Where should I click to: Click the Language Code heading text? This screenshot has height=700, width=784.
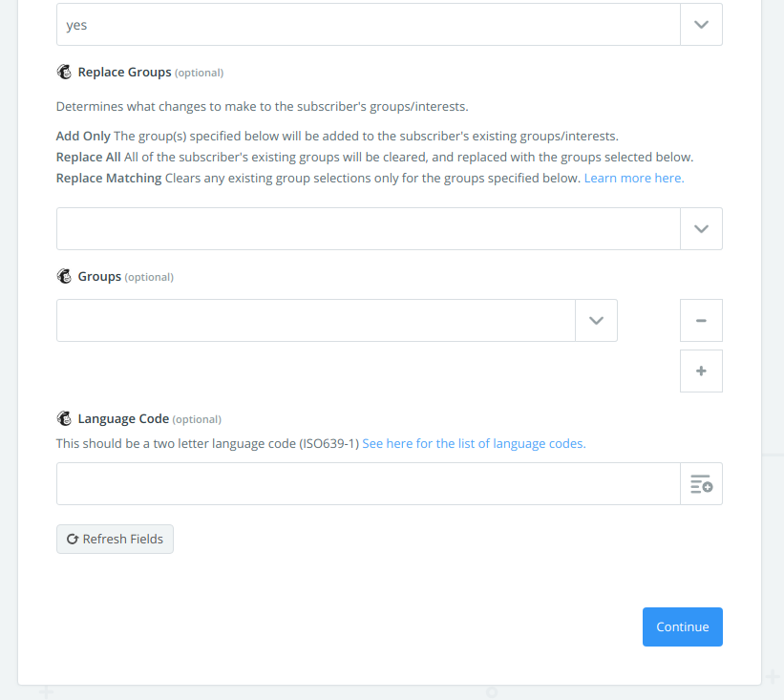coord(123,418)
